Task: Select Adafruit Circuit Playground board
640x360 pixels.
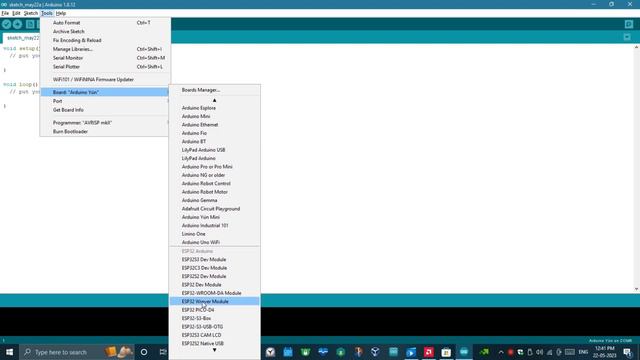Action: [x=215, y=209]
